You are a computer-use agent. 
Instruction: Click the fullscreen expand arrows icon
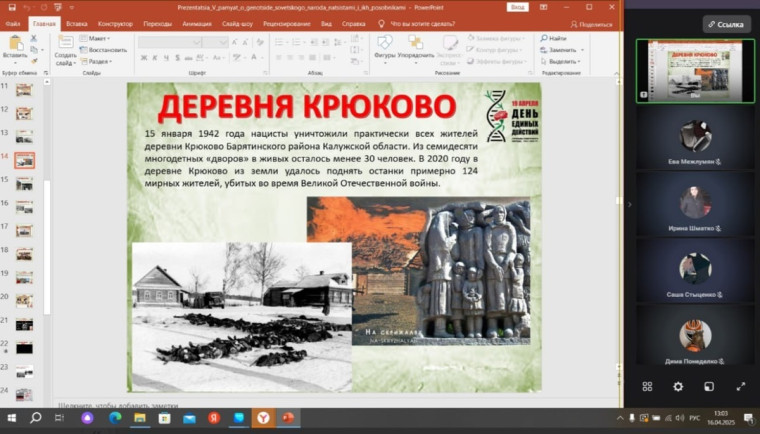pyautogui.click(x=741, y=386)
